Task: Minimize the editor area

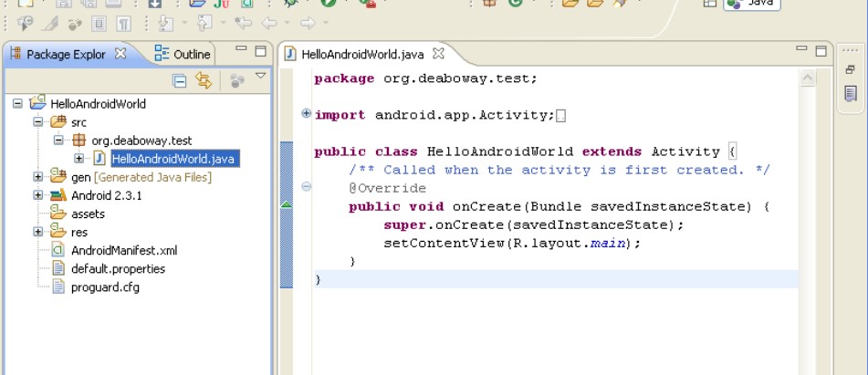Action: 801,48
